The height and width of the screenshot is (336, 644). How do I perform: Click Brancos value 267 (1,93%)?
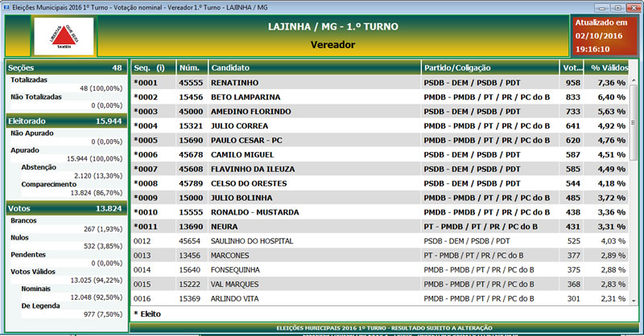tap(103, 229)
